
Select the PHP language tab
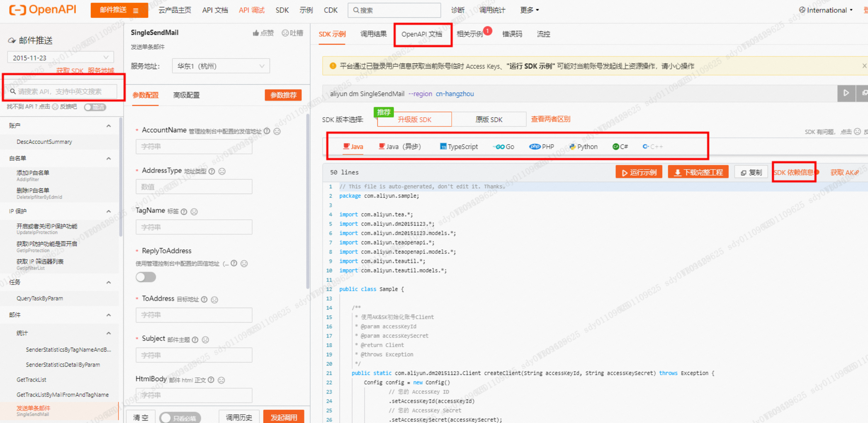tap(541, 147)
